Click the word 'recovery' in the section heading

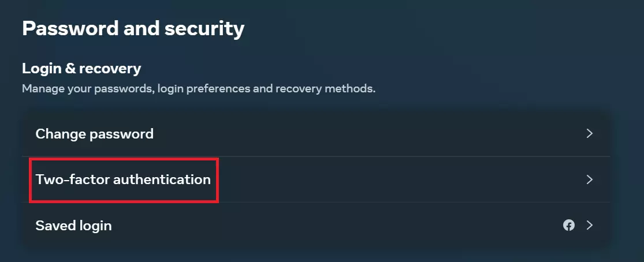tap(110, 69)
